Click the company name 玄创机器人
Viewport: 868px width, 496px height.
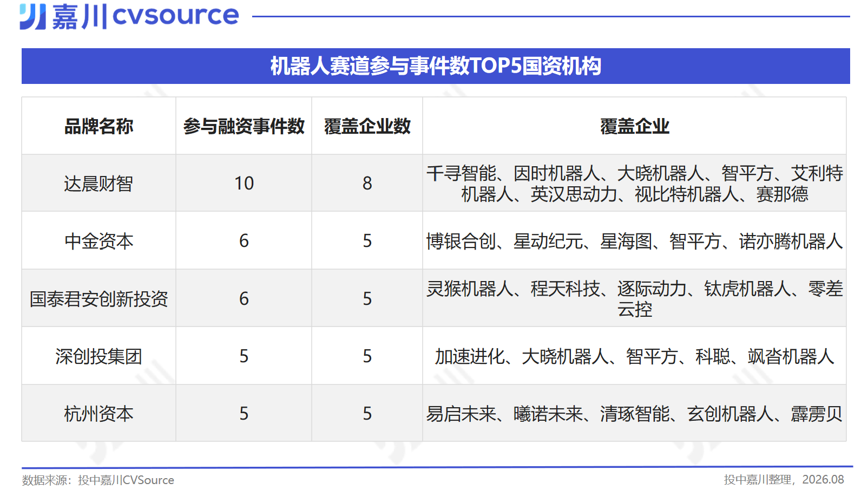tap(730, 414)
